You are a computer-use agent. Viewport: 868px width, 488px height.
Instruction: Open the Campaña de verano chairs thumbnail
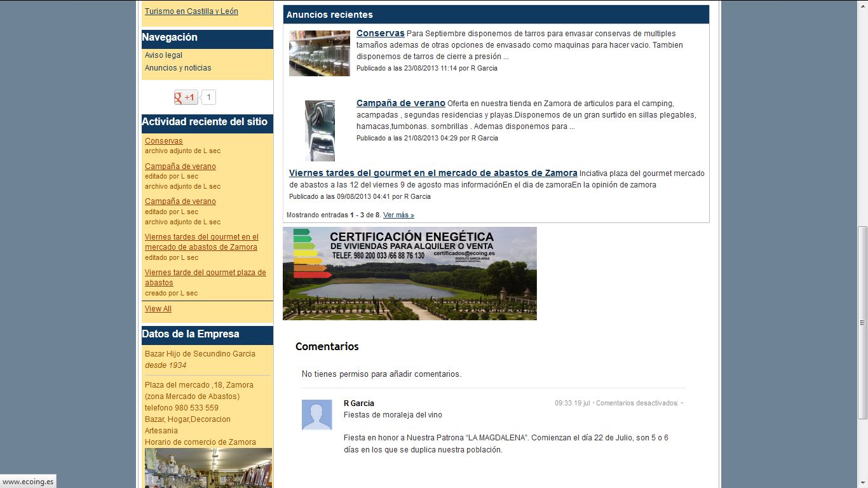(x=319, y=131)
